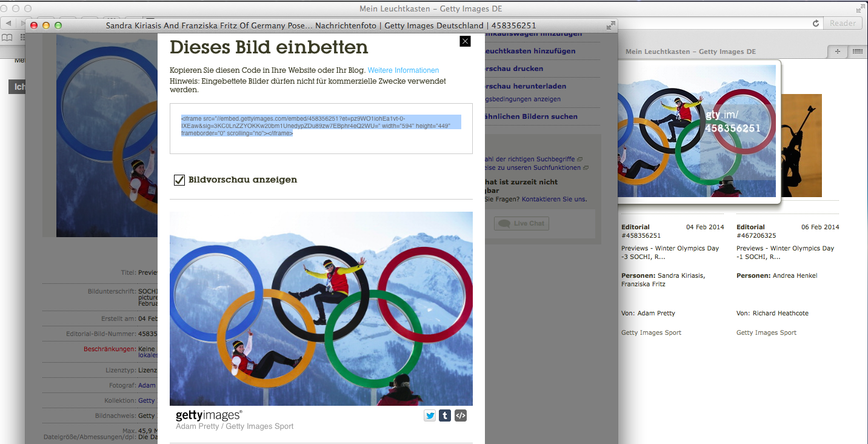Click the Winter Olympics Day -3 SOCHI title
Screen dimensions: 868x444
pos(670,252)
